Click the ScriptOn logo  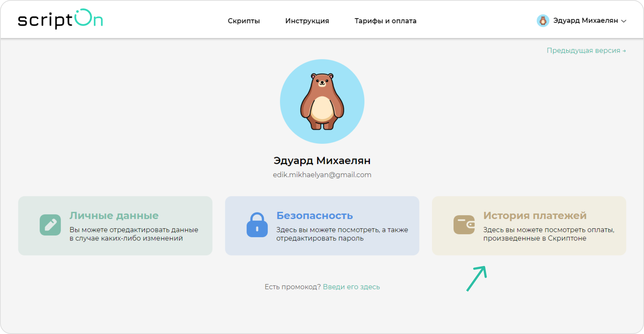[x=60, y=19]
